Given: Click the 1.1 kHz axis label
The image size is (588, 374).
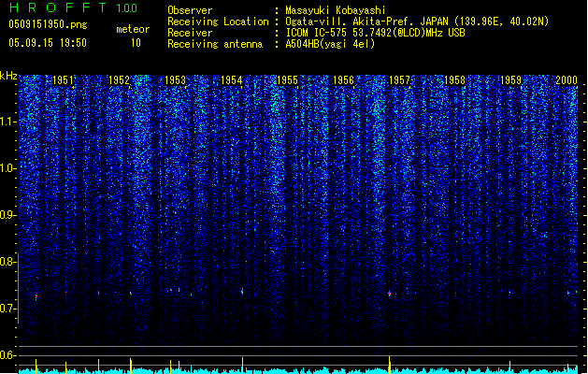Looking at the screenshot, I should [x=8, y=122].
